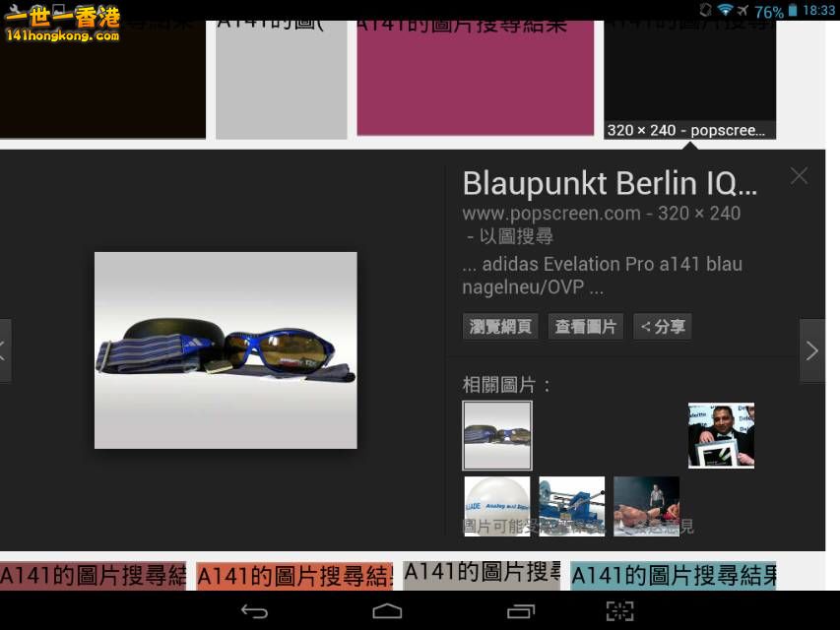Open the large sunglasses preview image
The height and width of the screenshot is (630, 840).
(x=226, y=350)
